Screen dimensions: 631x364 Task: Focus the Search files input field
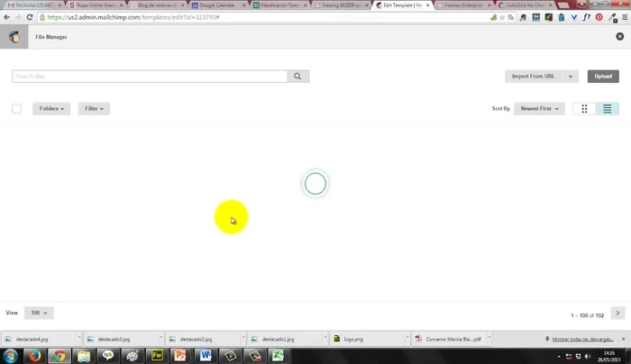click(x=149, y=77)
